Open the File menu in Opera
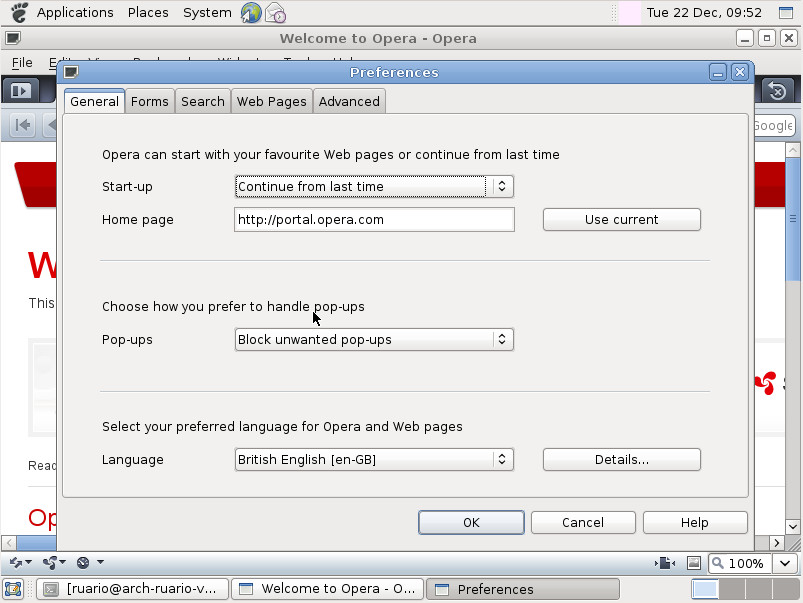The width and height of the screenshot is (803, 603). [22, 63]
